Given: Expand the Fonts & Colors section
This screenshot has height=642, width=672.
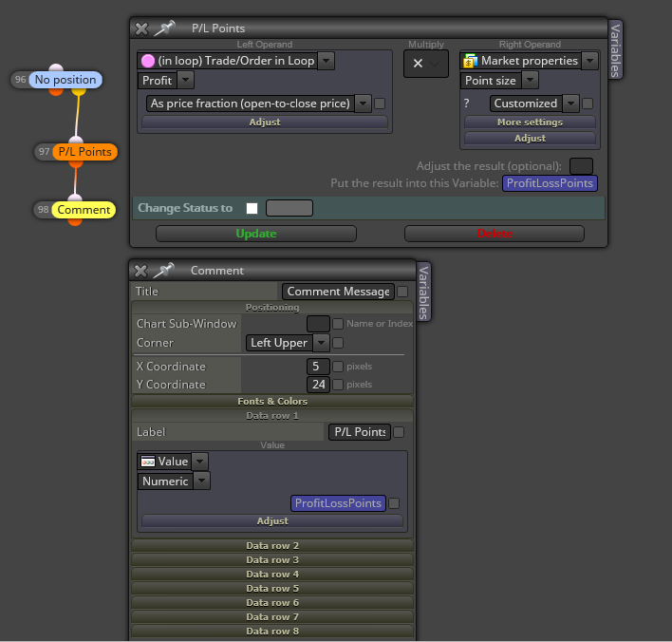Looking at the screenshot, I should point(272,402).
